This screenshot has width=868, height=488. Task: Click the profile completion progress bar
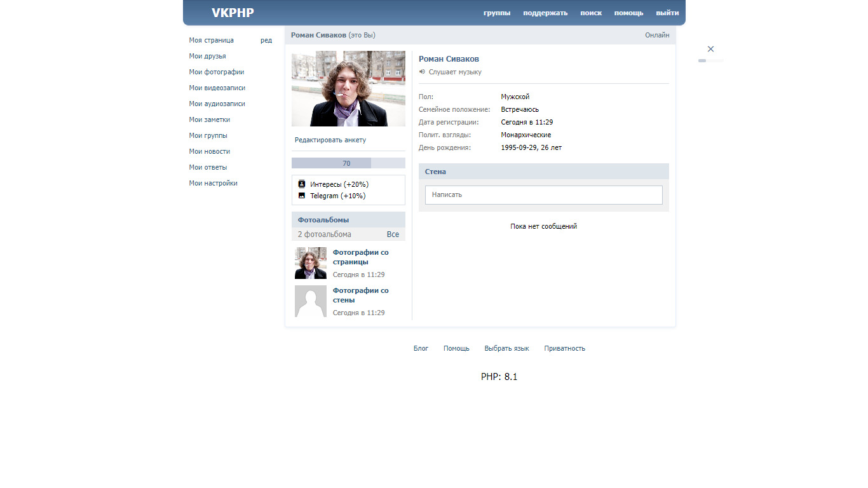(x=348, y=163)
